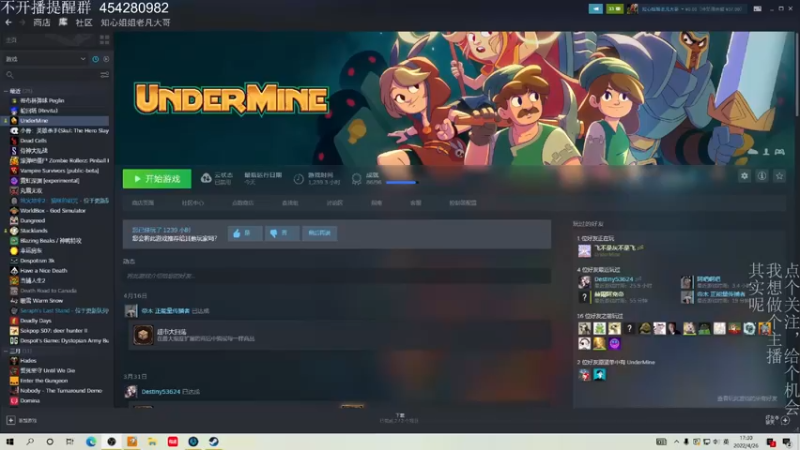Open the 知心姐姐老凡大哥 profile menu
Image resolution: width=800 pixels, height=450 pixels.
pos(135,22)
